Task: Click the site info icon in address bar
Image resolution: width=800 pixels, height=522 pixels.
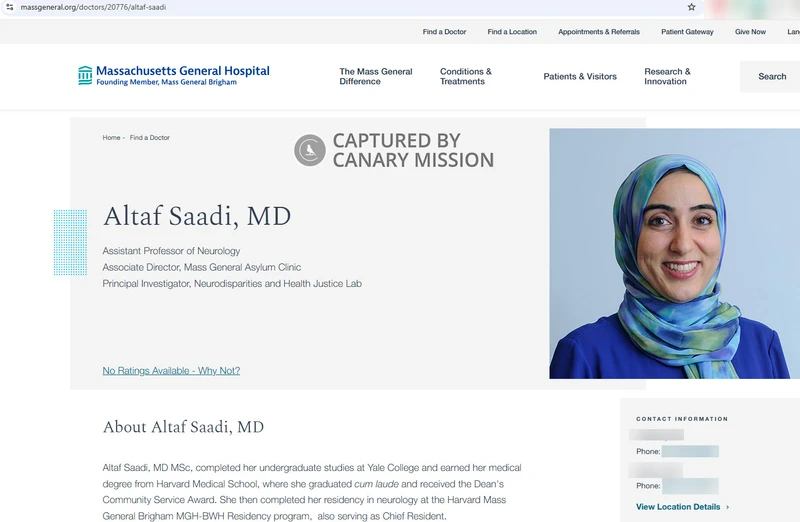Action: [x=9, y=7]
